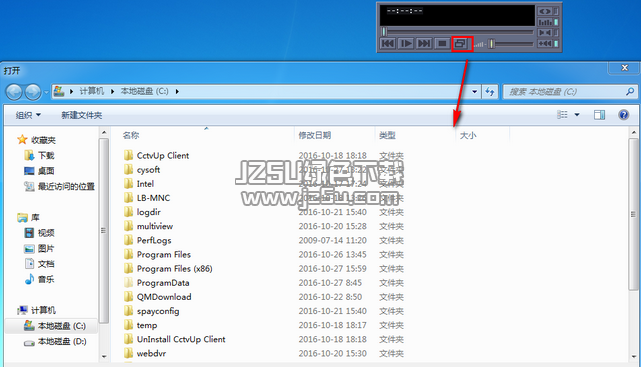Viewport: 641px width, 367px height.
Task: Click the next track button in player
Action: tap(424, 43)
